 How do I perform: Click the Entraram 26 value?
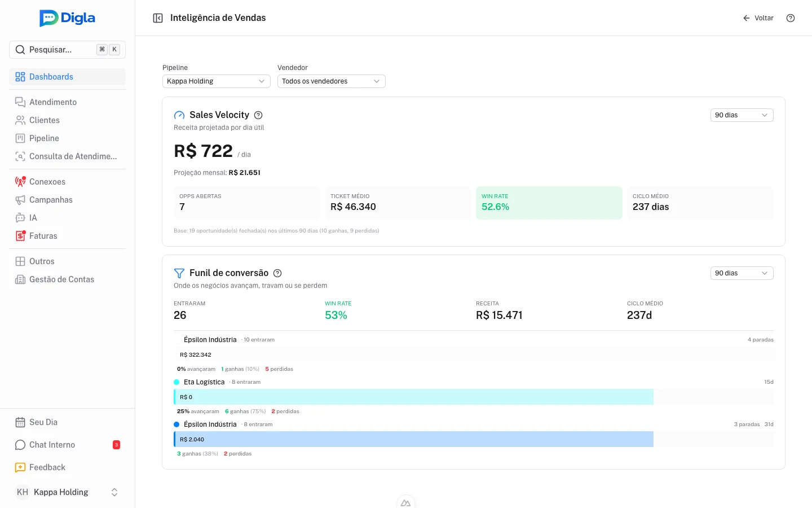click(x=180, y=315)
